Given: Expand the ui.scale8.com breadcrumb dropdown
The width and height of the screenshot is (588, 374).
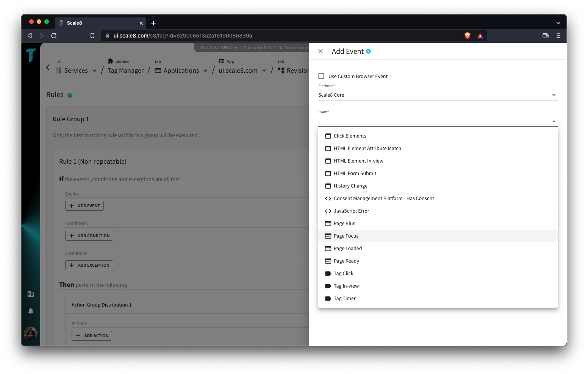Looking at the screenshot, I should [264, 70].
